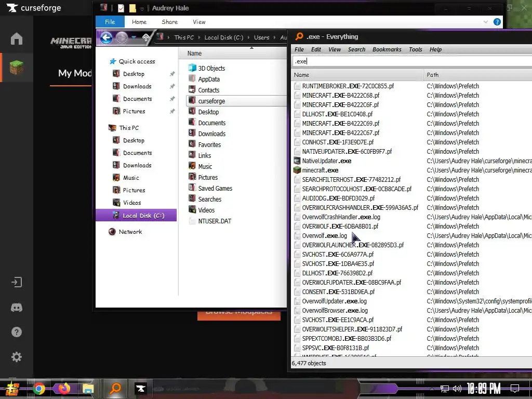
Task: Open the Bookmarks menu in Everything
Action: (x=387, y=49)
